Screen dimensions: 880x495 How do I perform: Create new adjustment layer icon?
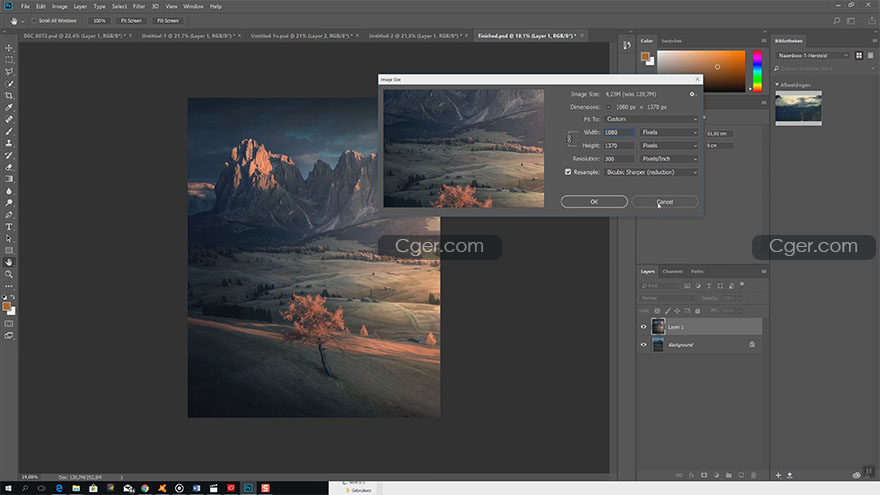716,475
